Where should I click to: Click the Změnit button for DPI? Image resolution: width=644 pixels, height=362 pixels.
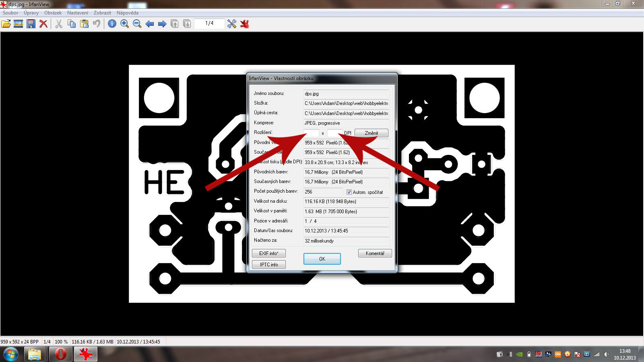[x=371, y=133]
